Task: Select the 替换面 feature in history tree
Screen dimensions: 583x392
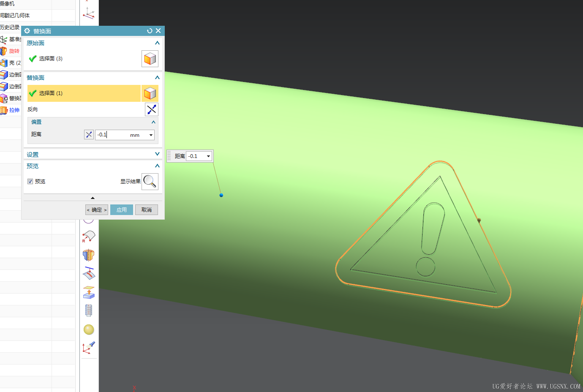Action: point(11,98)
